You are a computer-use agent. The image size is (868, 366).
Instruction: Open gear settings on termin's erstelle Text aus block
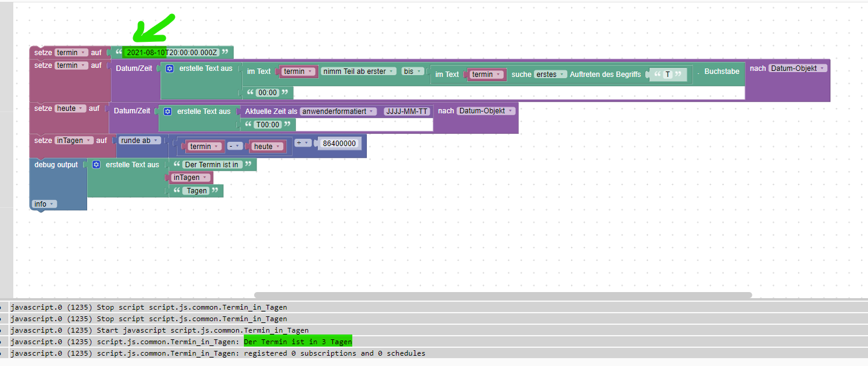(169, 68)
